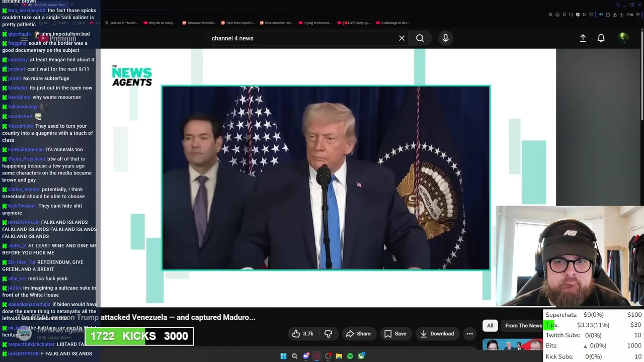Image resolution: width=644 pixels, height=362 pixels.
Task: Click the player play-arrow icon in the toolbar
Action: 585,15
